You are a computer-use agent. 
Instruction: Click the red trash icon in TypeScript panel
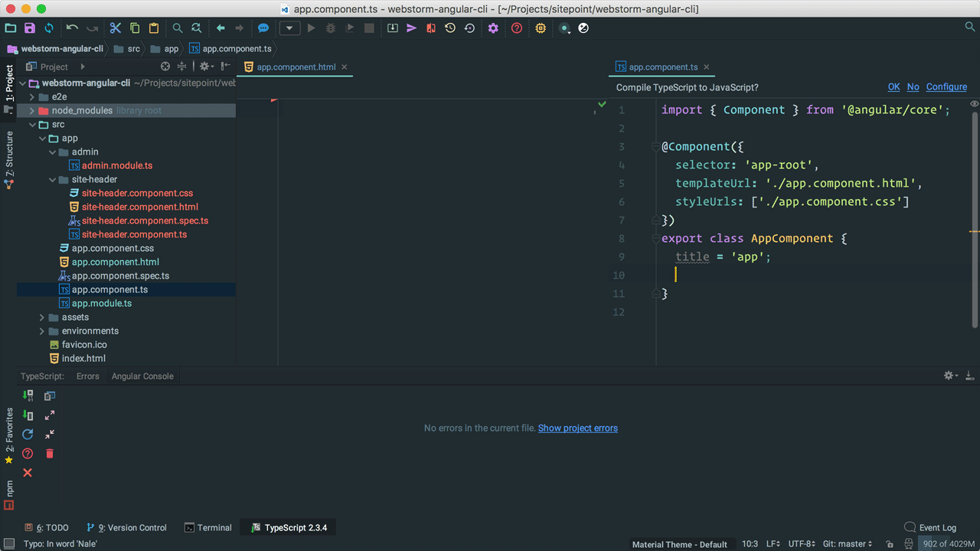point(50,454)
